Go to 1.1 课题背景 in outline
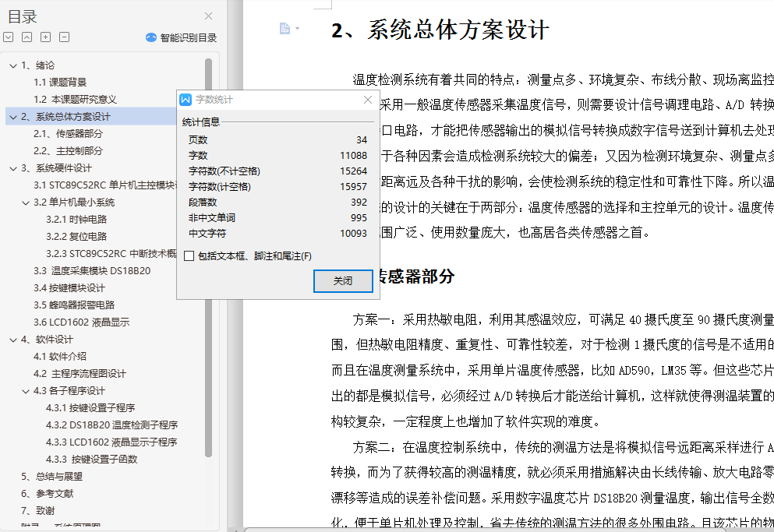This screenshot has height=532, width=774. 60,83
